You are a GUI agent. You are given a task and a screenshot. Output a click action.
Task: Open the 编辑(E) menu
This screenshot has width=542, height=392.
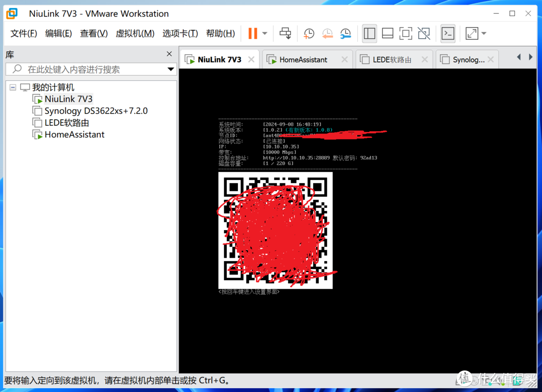[58, 34]
